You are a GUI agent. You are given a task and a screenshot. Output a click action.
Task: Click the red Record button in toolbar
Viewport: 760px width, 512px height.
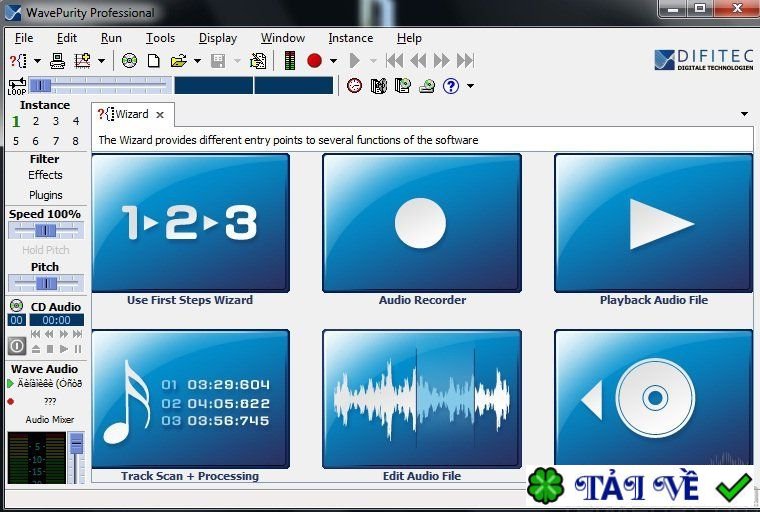click(314, 61)
